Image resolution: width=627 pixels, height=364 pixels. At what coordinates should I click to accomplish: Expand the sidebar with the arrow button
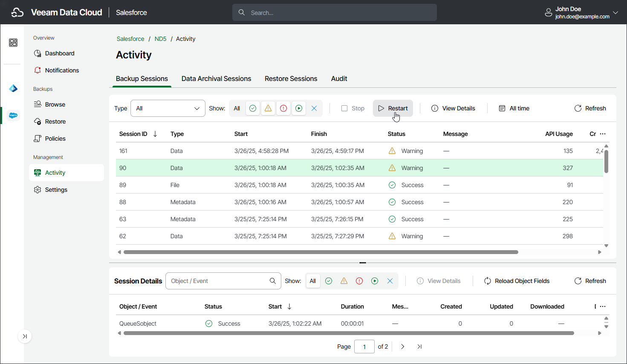25,336
